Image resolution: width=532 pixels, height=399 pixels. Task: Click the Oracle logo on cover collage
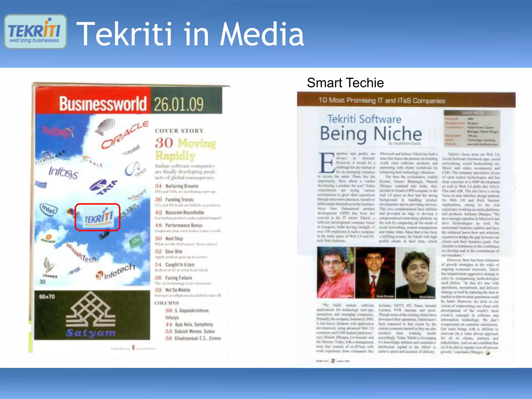(125, 135)
